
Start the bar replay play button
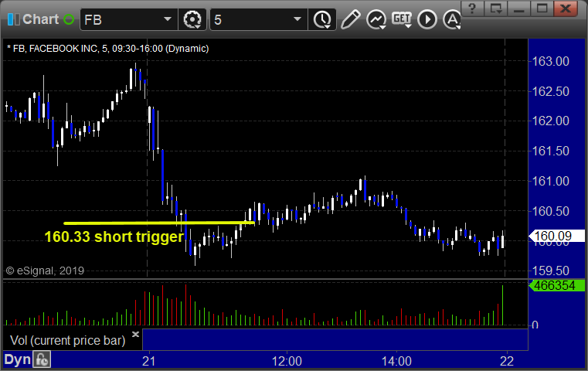[427, 19]
